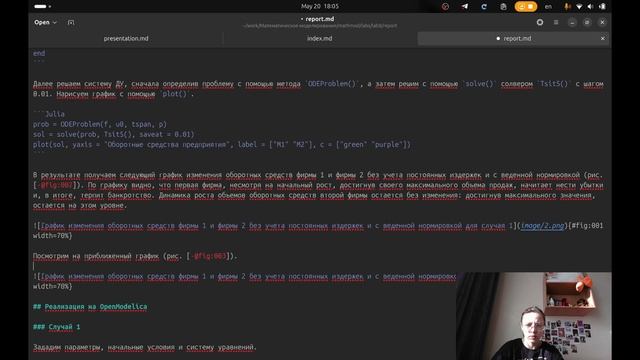The width and height of the screenshot is (640, 360).
Task: Open the May 20 18:05 clock menu
Action: tap(320, 7)
